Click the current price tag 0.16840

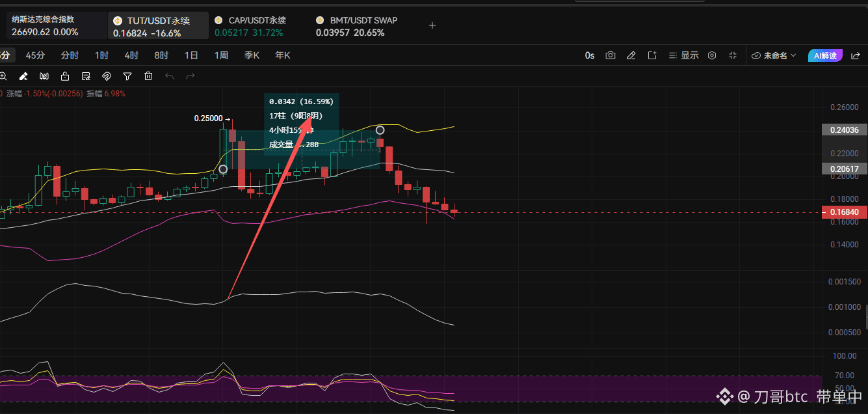coord(845,212)
